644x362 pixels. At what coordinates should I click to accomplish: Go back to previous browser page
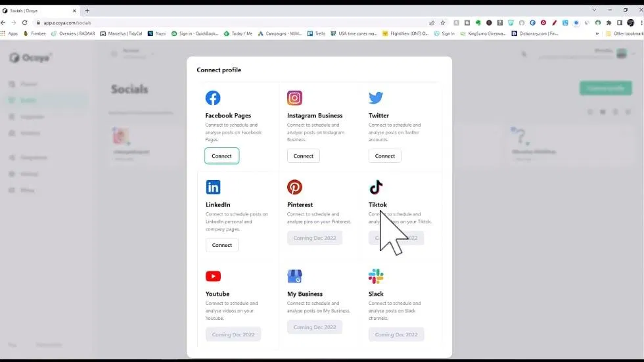click(x=3, y=23)
